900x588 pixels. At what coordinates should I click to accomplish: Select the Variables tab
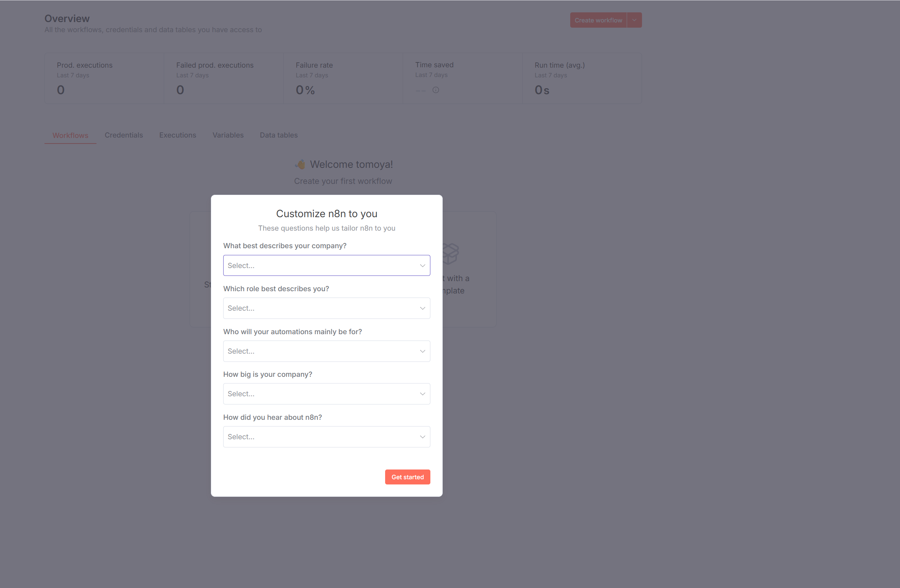[228, 135]
